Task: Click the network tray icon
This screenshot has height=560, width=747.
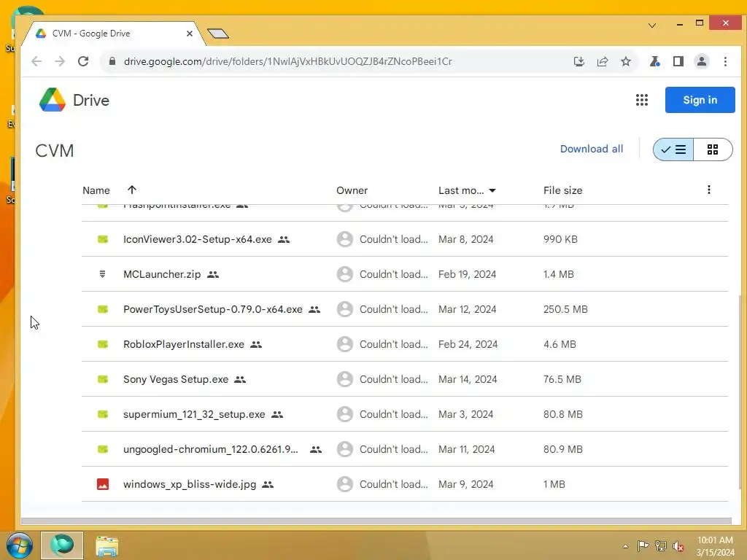Action: point(661,546)
